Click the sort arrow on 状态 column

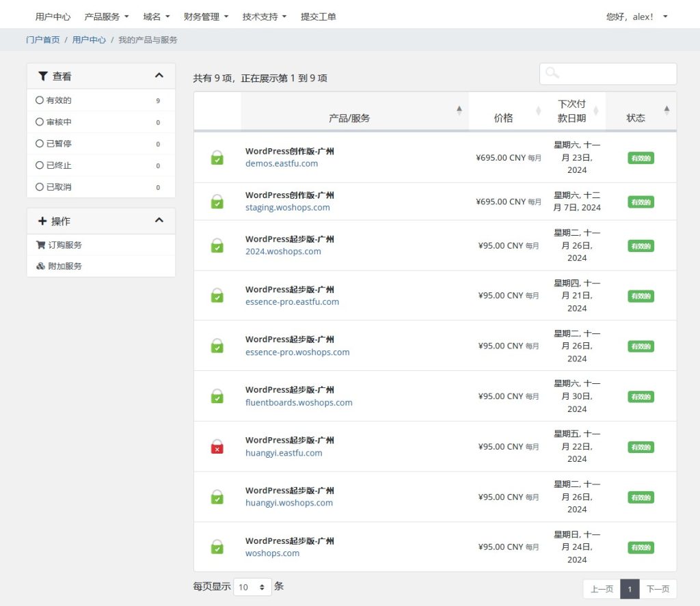pyautogui.click(x=667, y=110)
